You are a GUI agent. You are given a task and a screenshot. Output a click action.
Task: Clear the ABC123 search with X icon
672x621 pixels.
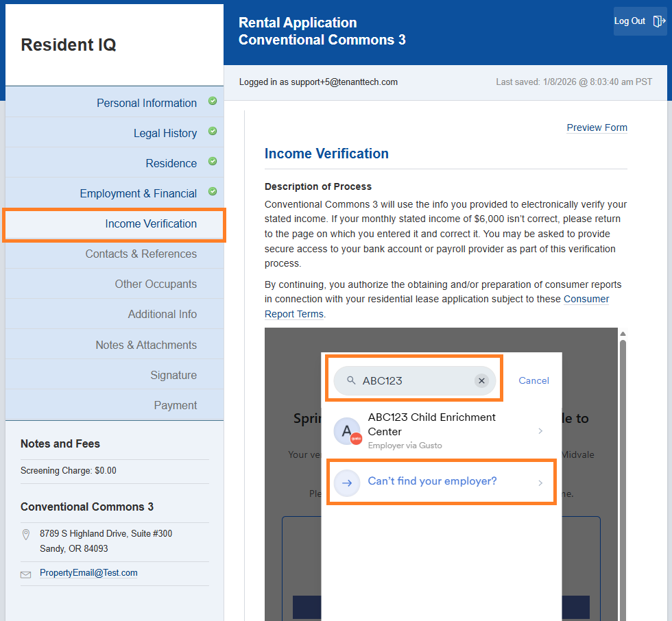click(481, 380)
